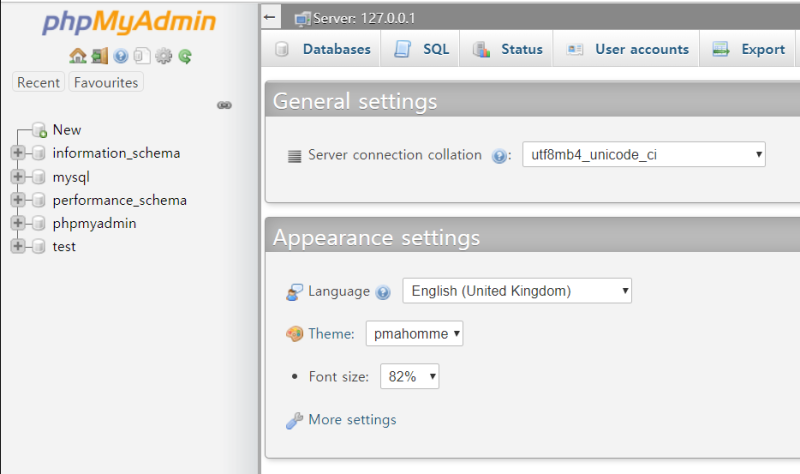This screenshot has height=474, width=800.
Task: Open help icon next to Language
Action: [383, 292]
